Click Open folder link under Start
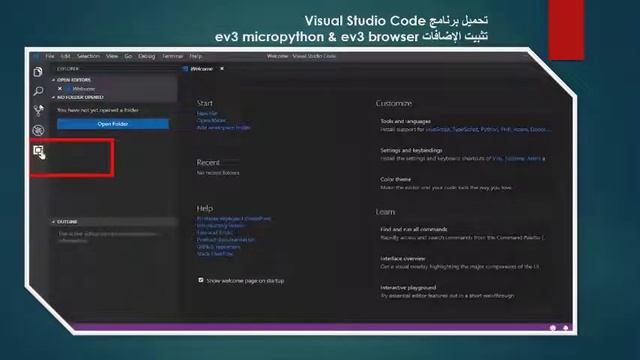640x360 pixels. [211, 120]
